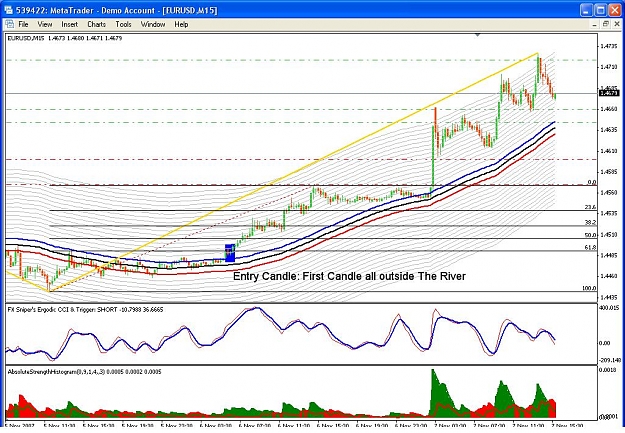Restore the inner EURUSD chart window
This screenshot has height=433, width=625.
(605, 24)
